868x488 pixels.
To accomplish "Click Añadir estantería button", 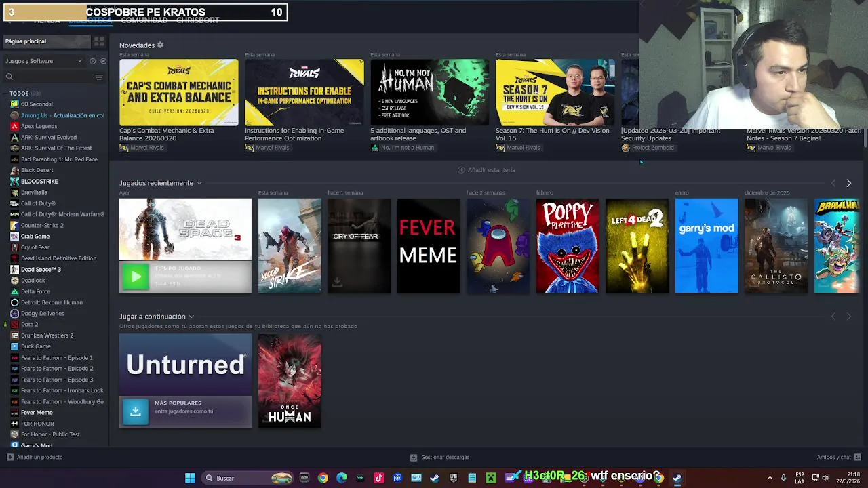I will pyautogui.click(x=486, y=170).
